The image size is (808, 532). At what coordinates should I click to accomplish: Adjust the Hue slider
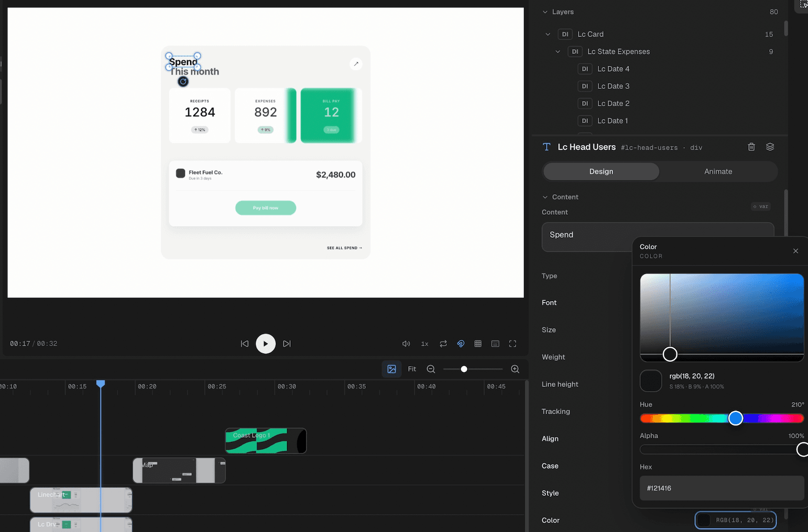click(x=722, y=418)
